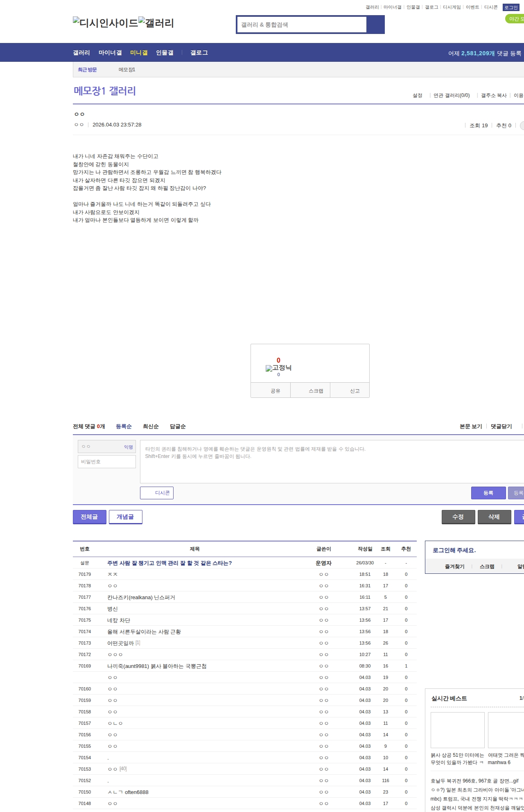Focus the 비밀번호 field
Screen dimensions: 524x812
107,462
